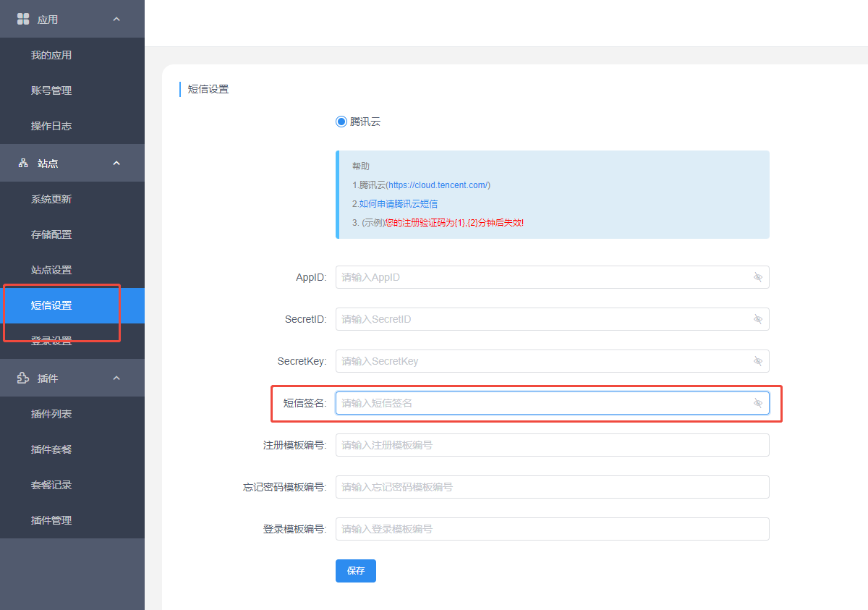Open 登录设置 menu item
This screenshot has width=868, height=610.
point(72,341)
